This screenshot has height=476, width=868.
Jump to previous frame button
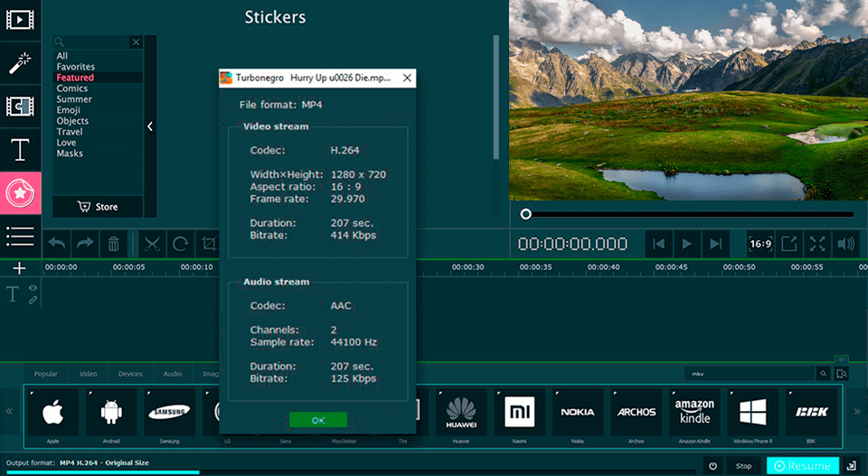click(x=658, y=244)
